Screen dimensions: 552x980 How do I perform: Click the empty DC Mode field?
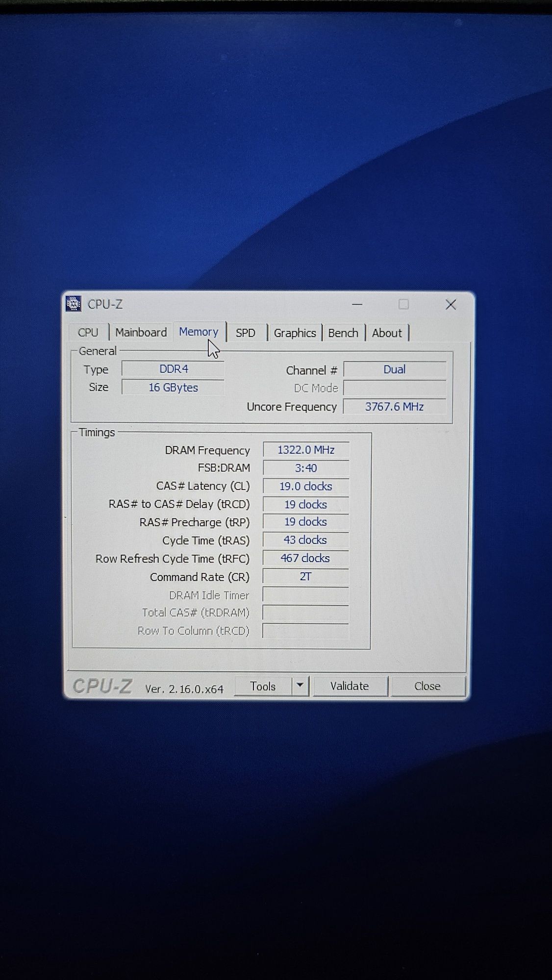point(395,388)
